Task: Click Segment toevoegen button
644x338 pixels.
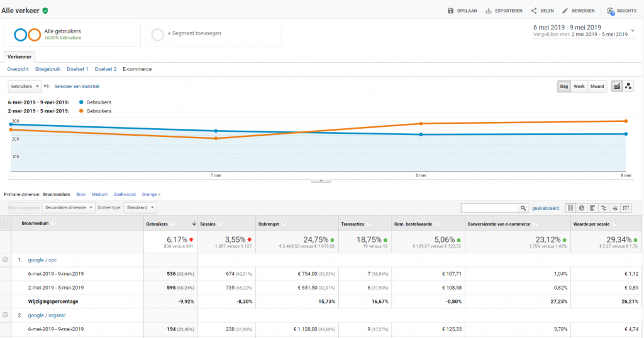Action: (x=213, y=35)
